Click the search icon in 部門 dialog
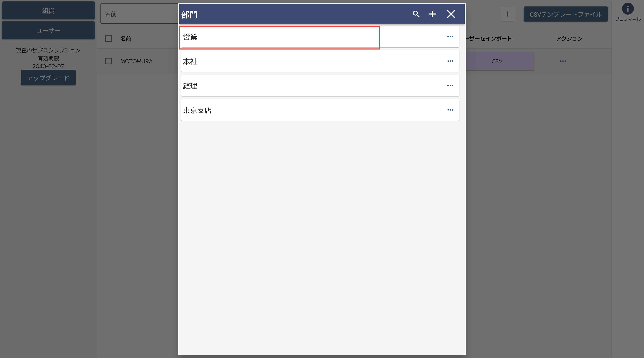Viewport: 644px width, 358px height. (416, 14)
